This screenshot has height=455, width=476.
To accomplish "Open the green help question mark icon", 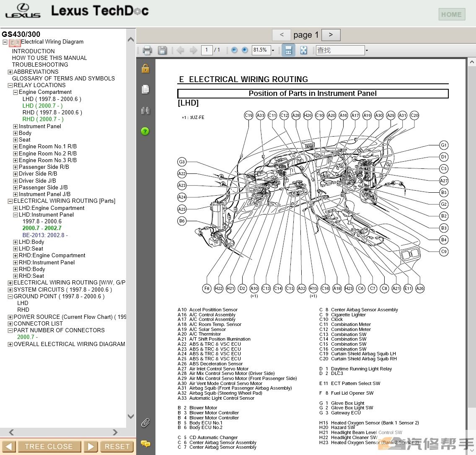I will click(x=145, y=131).
